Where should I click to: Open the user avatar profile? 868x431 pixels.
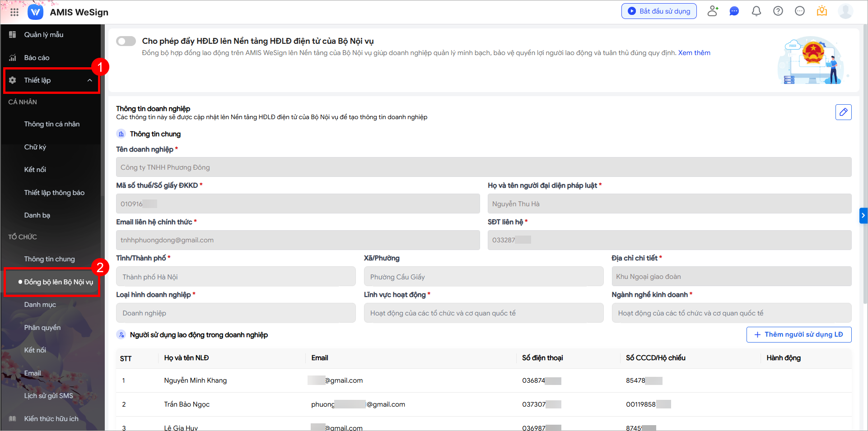point(845,11)
